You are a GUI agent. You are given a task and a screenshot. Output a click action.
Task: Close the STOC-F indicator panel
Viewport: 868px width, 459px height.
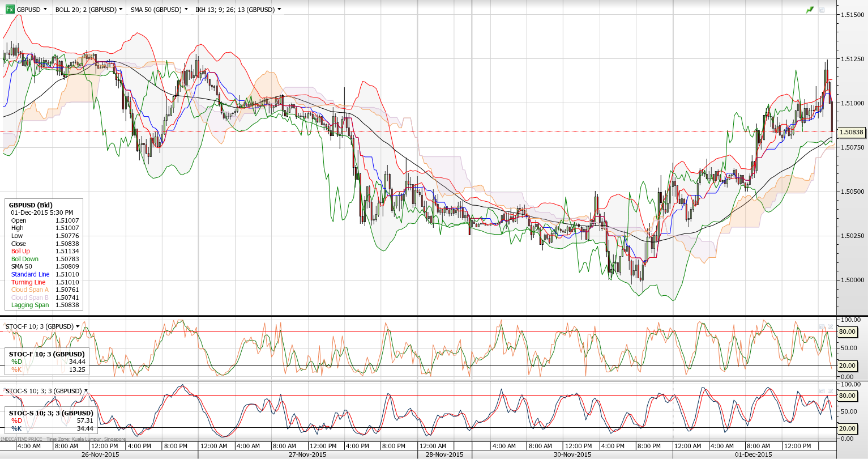(831, 327)
